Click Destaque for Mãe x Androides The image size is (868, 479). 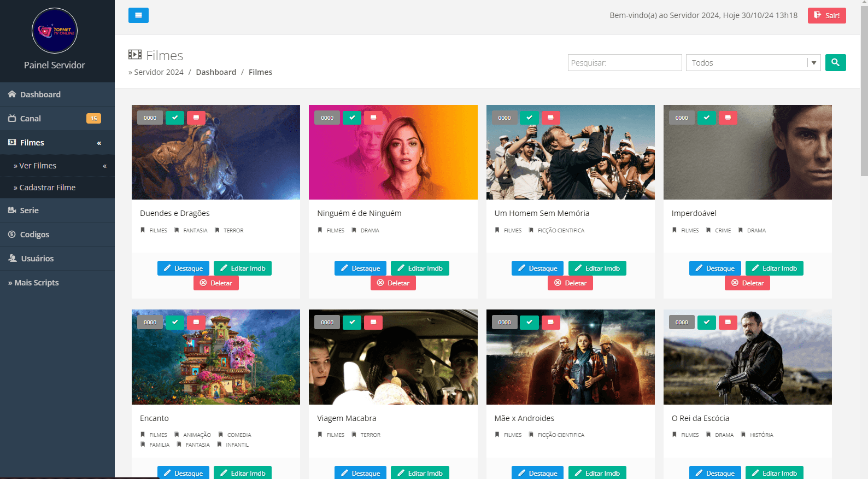(537, 472)
